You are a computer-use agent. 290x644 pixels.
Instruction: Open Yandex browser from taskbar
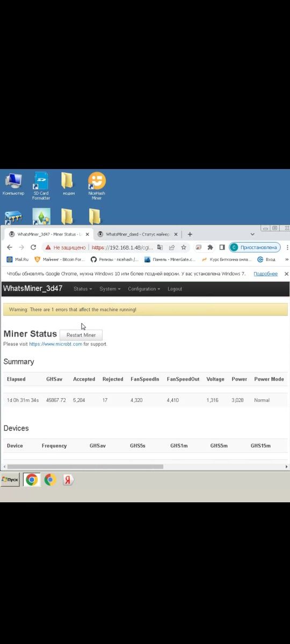click(68, 480)
